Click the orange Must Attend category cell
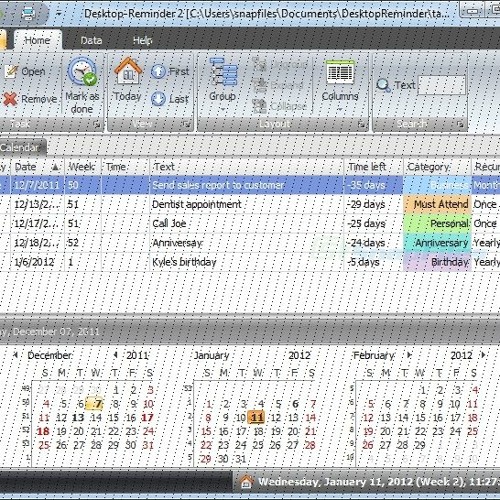 438,204
